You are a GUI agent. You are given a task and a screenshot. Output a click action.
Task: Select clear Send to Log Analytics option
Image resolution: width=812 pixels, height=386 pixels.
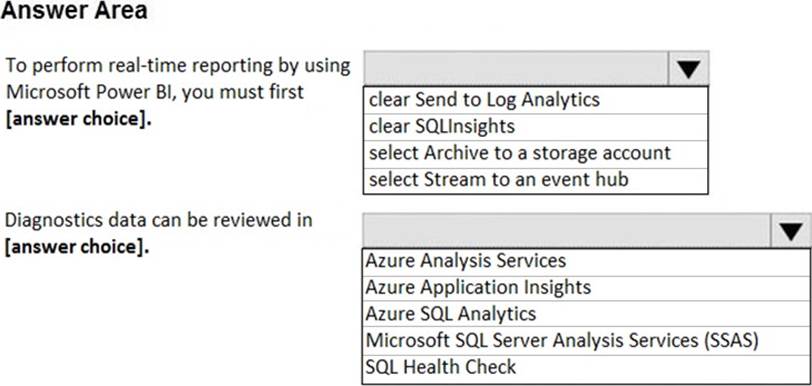[x=535, y=99]
